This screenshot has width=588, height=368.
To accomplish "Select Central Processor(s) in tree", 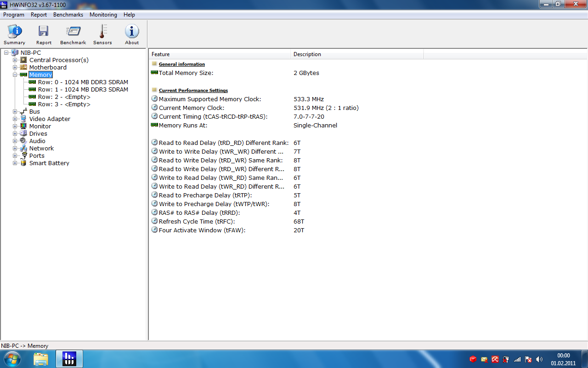I will coord(59,60).
